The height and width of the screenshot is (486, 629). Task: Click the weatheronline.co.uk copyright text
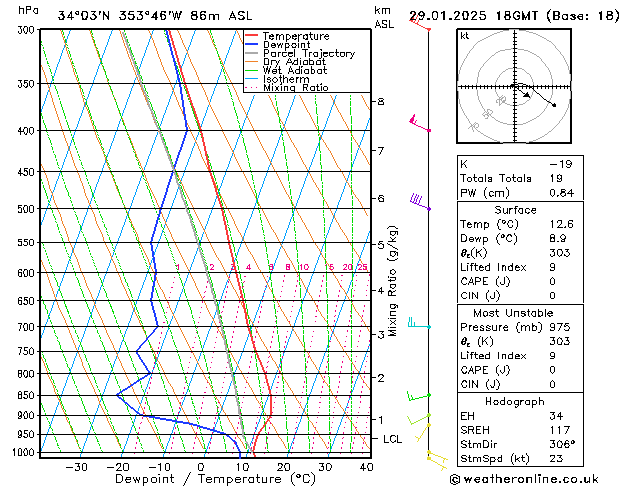[x=524, y=479]
